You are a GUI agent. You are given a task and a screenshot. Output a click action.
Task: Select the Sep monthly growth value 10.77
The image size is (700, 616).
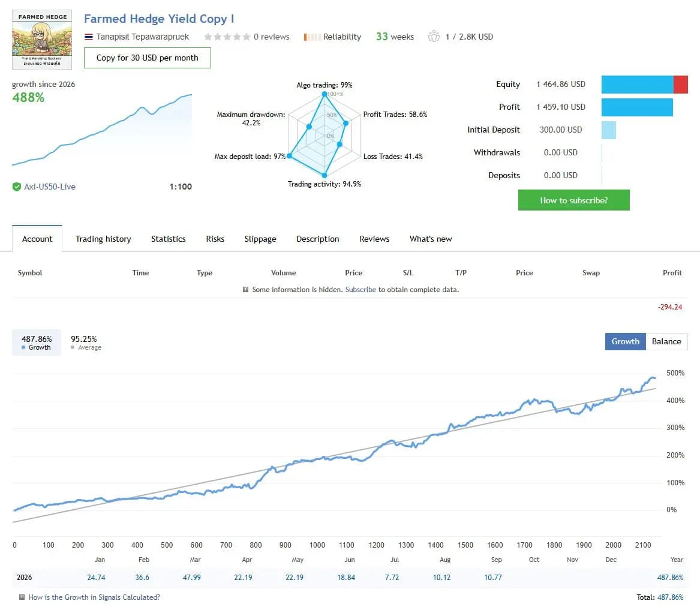click(x=493, y=578)
